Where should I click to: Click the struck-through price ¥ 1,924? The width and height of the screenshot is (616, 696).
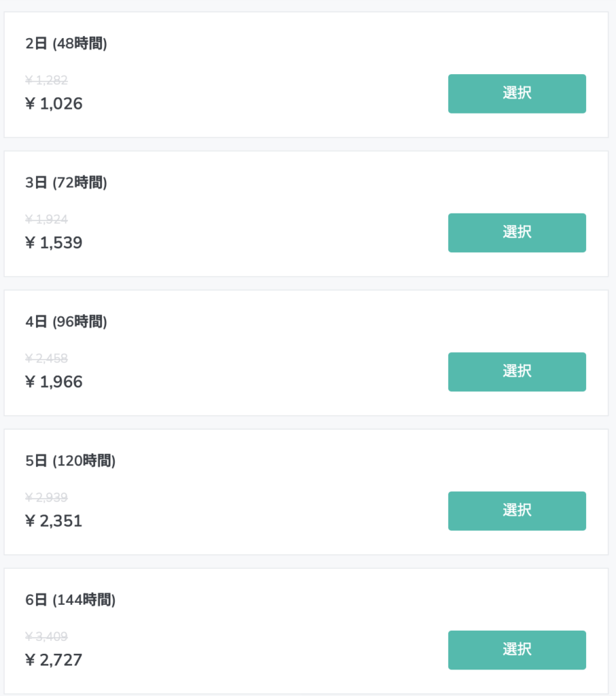coord(47,219)
